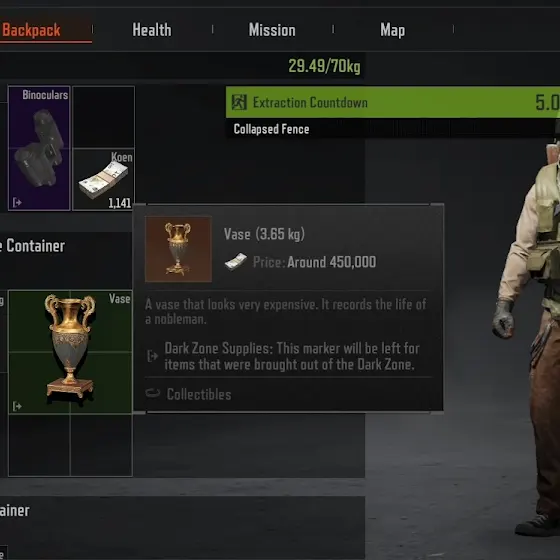Image resolution: width=560 pixels, height=560 pixels.
Task: Click the Koen cash stack item
Action: [x=104, y=179]
